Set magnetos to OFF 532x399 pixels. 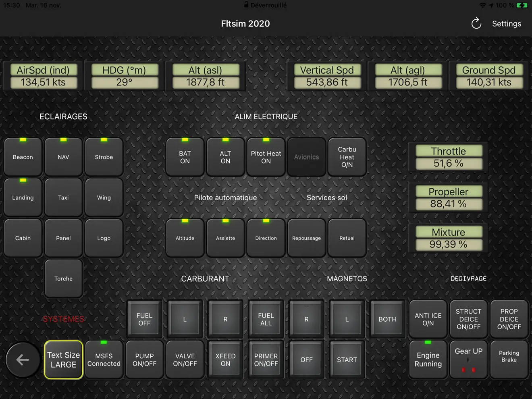[306, 360]
